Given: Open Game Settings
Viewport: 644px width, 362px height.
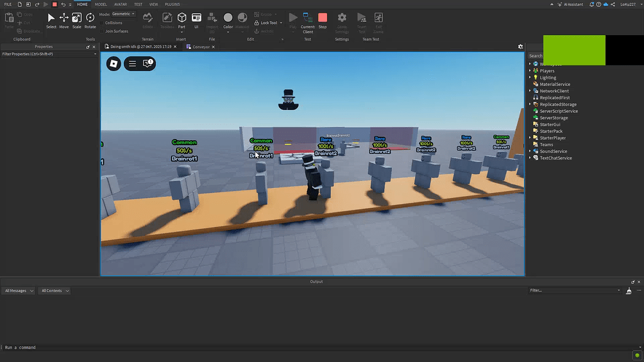Looking at the screenshot, I should (341, 19).
